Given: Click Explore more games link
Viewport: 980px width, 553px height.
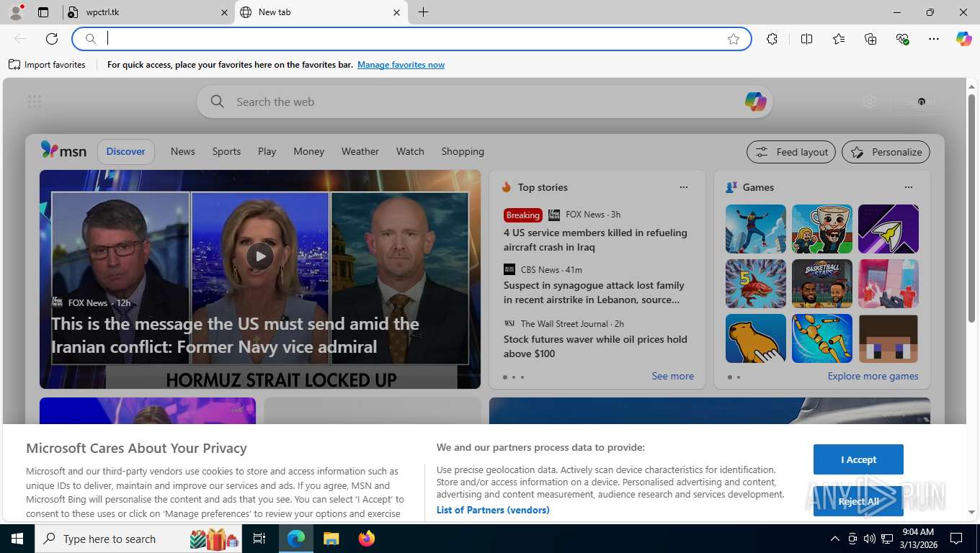Looking at the screenshot, I should pyautogui.click(x=873, y=376).
